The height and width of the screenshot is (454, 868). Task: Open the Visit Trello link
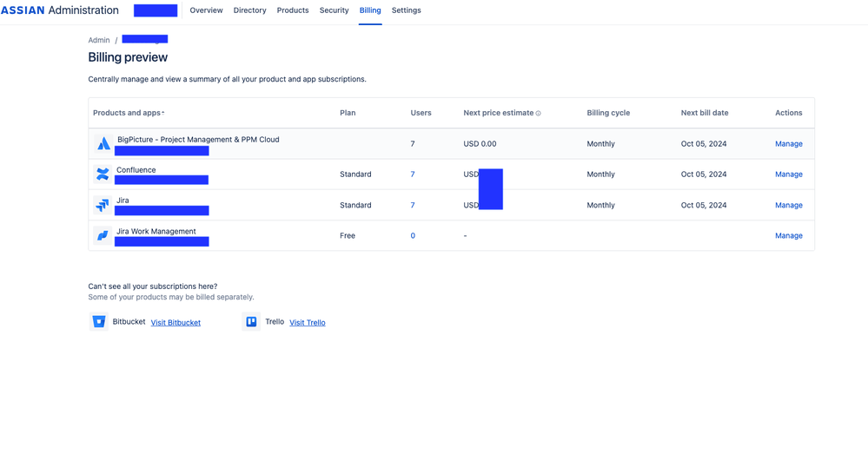[308, 323]
